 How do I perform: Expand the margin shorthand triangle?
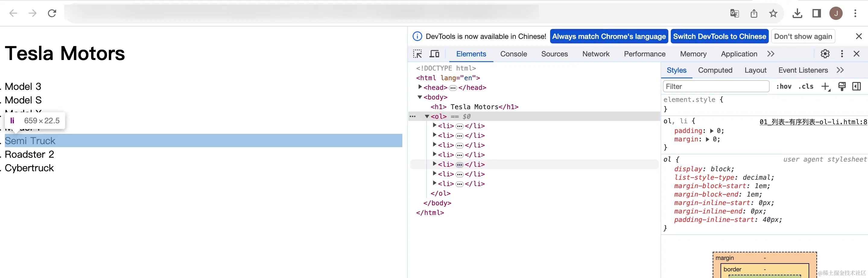click(708, 140)
